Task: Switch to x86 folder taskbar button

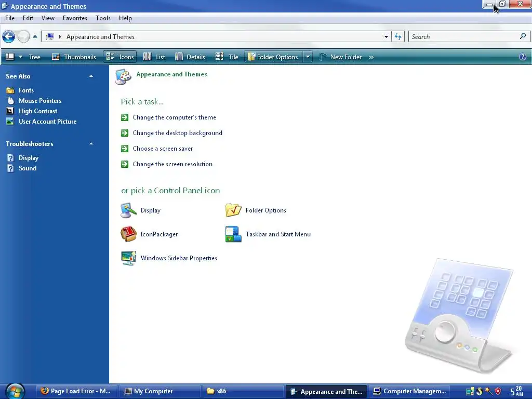Action: pos(243,391)
